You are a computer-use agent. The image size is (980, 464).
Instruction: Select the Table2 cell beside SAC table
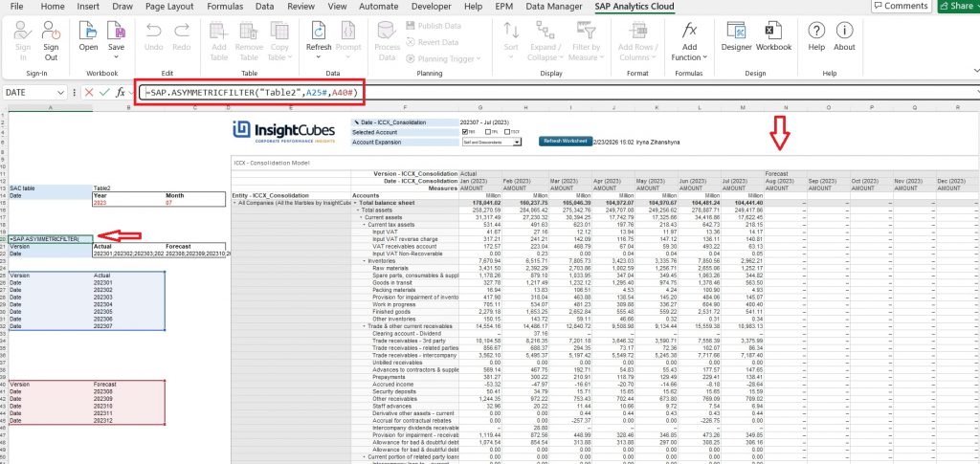(129, 188)
